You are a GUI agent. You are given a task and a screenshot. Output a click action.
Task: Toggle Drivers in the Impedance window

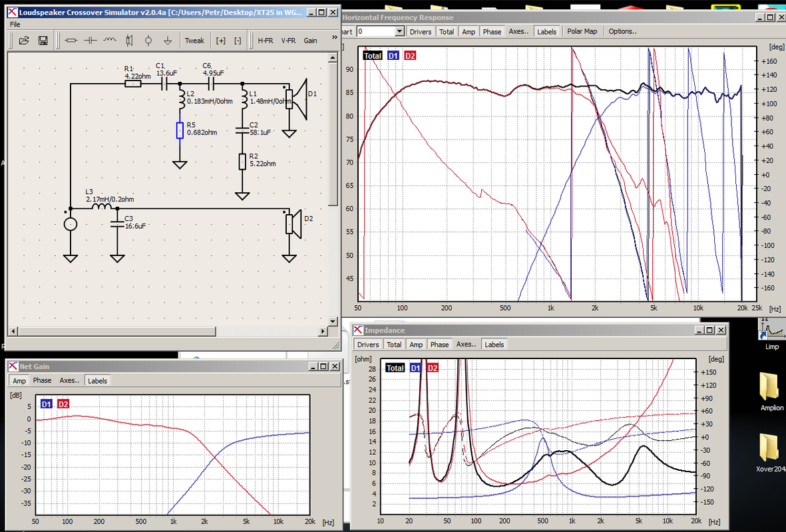pos(368,344)
